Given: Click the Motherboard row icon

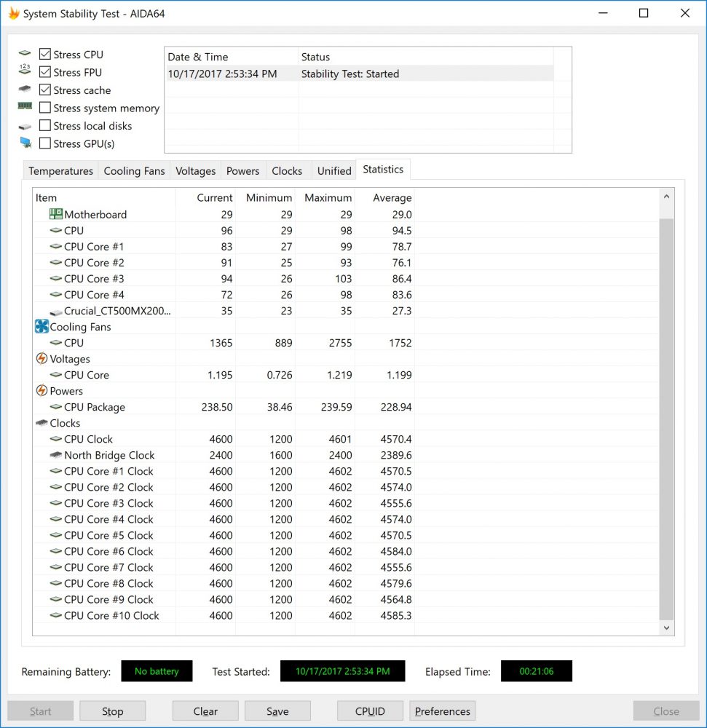Looking at the screenshot, I should 56,214.
